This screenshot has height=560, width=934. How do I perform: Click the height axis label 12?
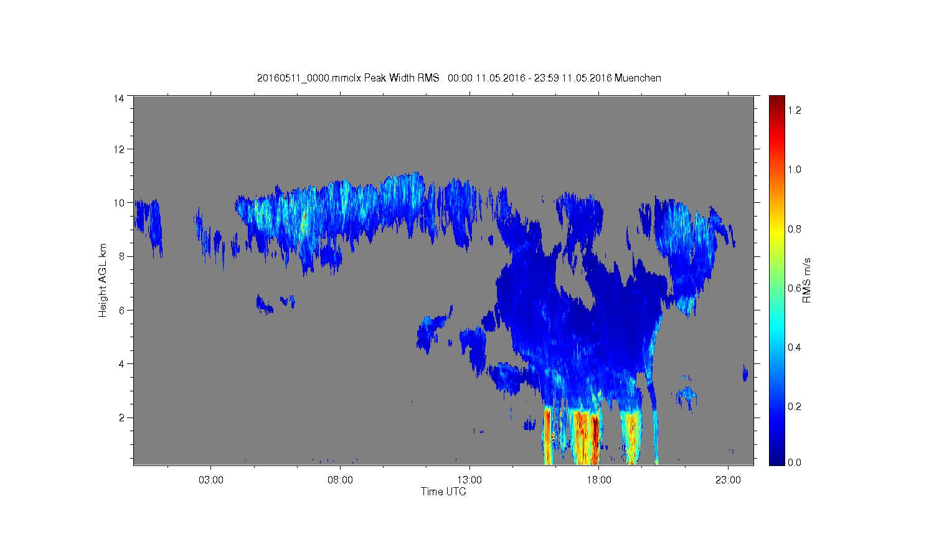119,149
